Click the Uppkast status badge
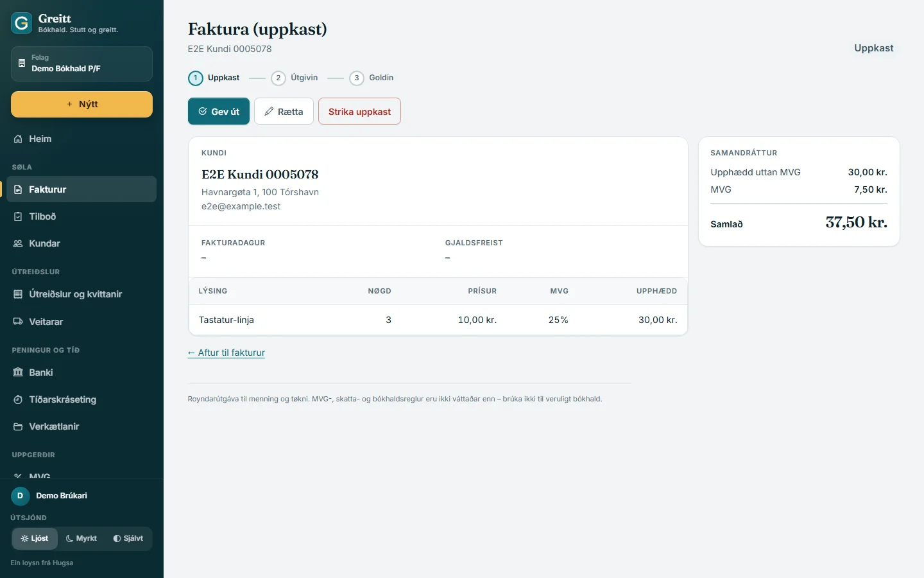Image resolution: width=924 pixels, height=578 pixels. [874, 48]
